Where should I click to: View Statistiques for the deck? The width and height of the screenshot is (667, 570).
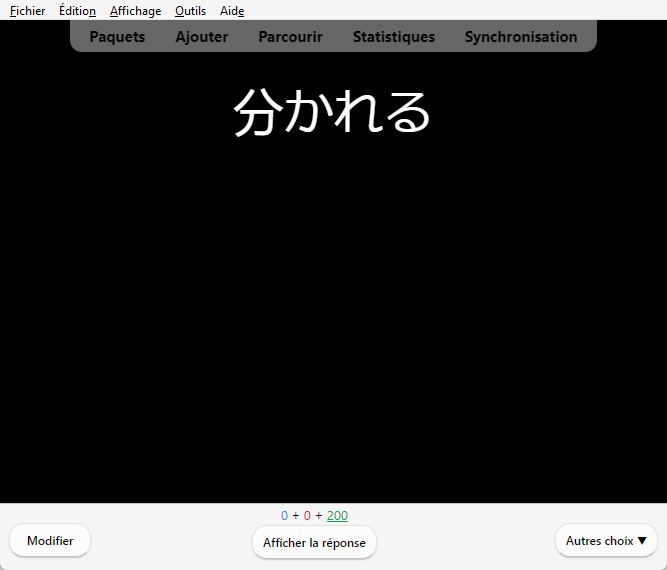tap(393, 37)
